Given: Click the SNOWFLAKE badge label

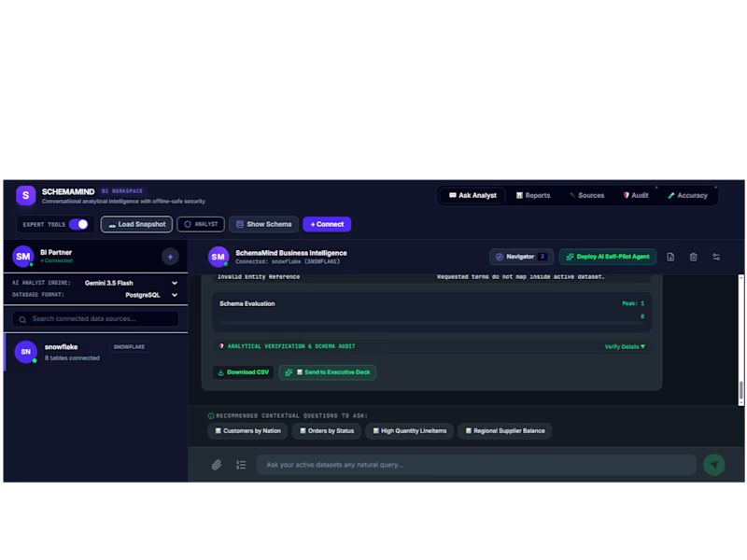Looking at the screenshot, I should coord(129,346).
